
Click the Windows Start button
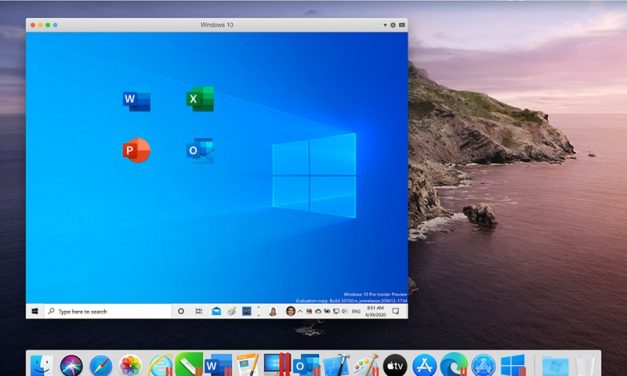pos(35,311)
